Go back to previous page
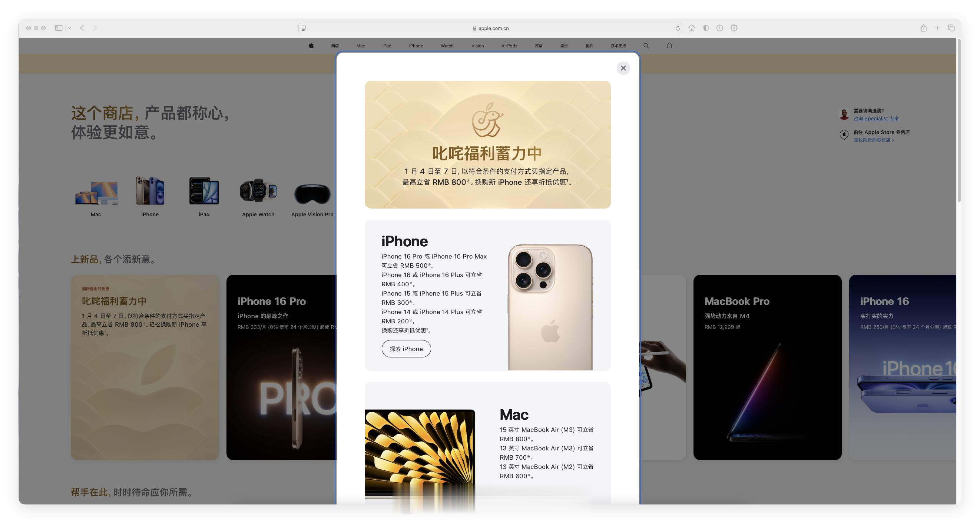This screenshot has height=523, width=980. pyautogui.click(x=82, y=28)
